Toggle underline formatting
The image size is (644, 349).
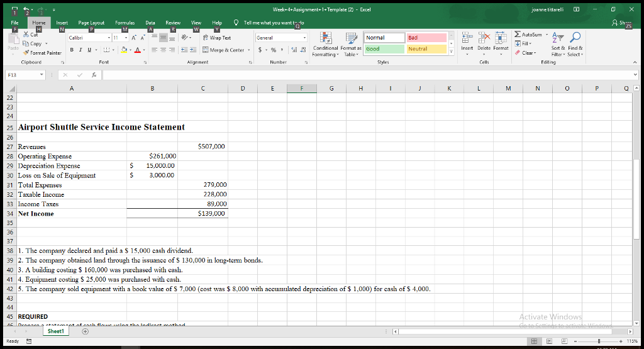coord(89,50)
